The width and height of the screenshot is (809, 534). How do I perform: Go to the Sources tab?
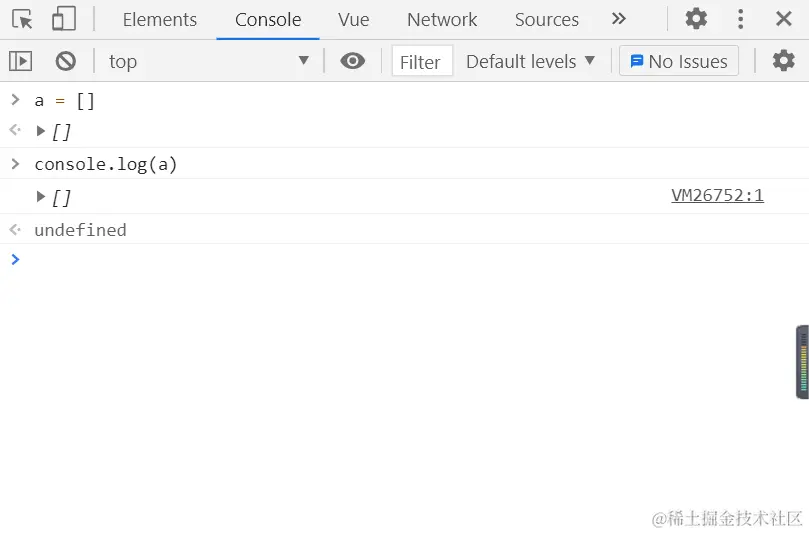point(546,20)
